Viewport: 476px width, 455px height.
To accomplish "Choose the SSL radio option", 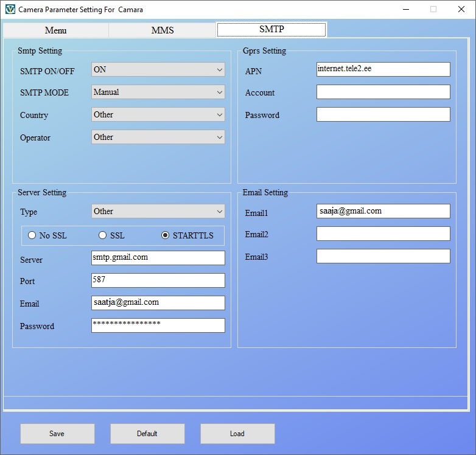I will [x=103, y=235].
